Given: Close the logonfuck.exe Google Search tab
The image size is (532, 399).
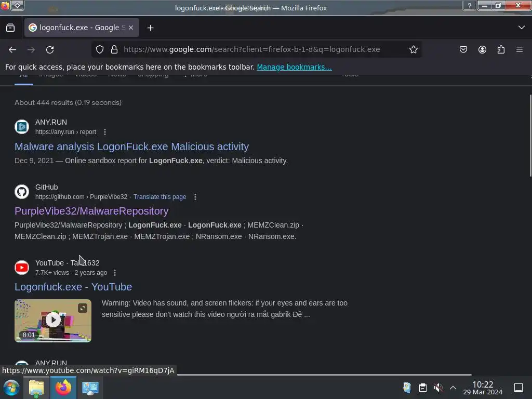Looking at the screenshot, I should coord(131,28).
